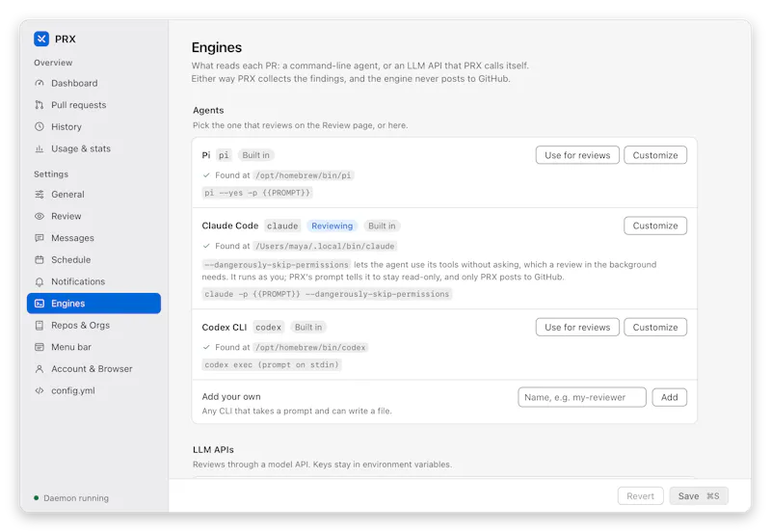Image resolution: width=771 pixels, height=532 pixels.
Task: Click the Add button for own agent
Action: [x=669, y=397]
